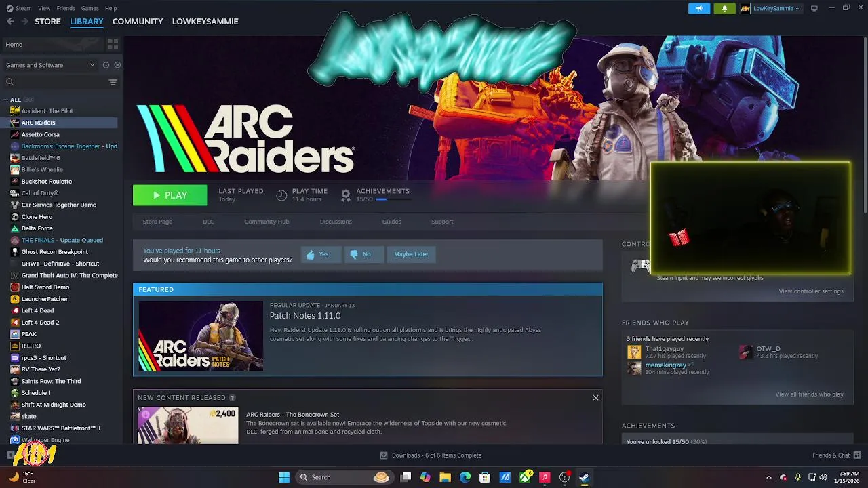This screenshot has width=868, height=488.
Task: Select THE FINALS - Update Queued entry
Action: pos(62,240)
